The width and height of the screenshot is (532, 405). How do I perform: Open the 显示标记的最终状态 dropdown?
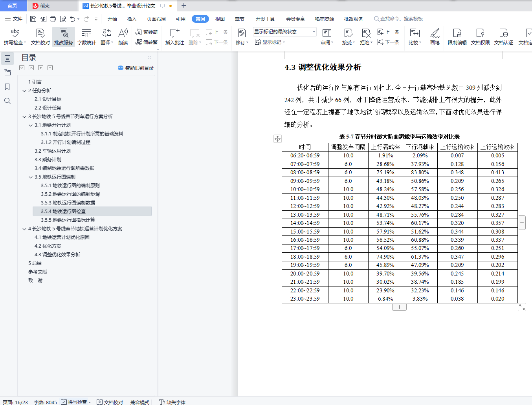(x=285, y=32)
